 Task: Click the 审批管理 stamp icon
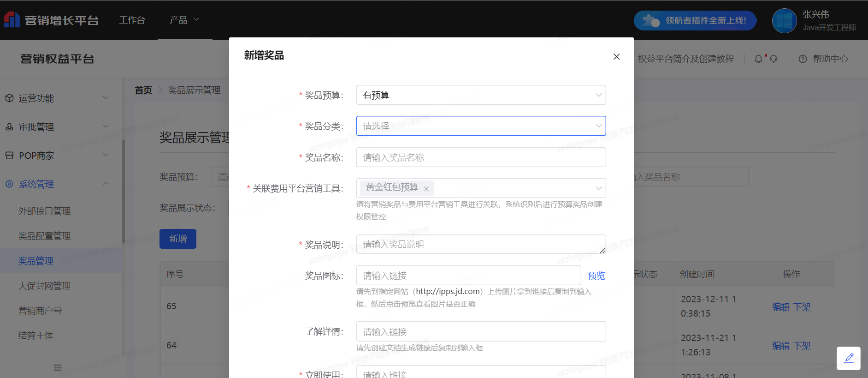(9, 127)
